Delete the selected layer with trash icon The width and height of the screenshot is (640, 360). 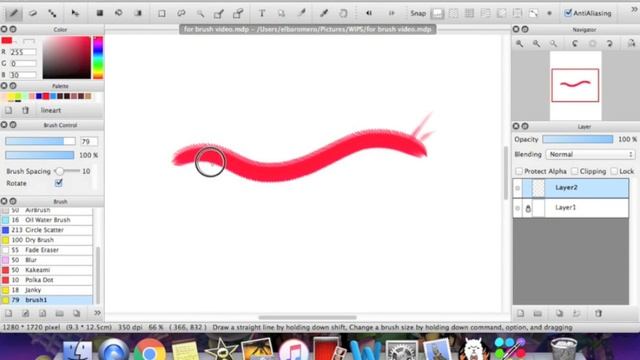coord(598,313)
